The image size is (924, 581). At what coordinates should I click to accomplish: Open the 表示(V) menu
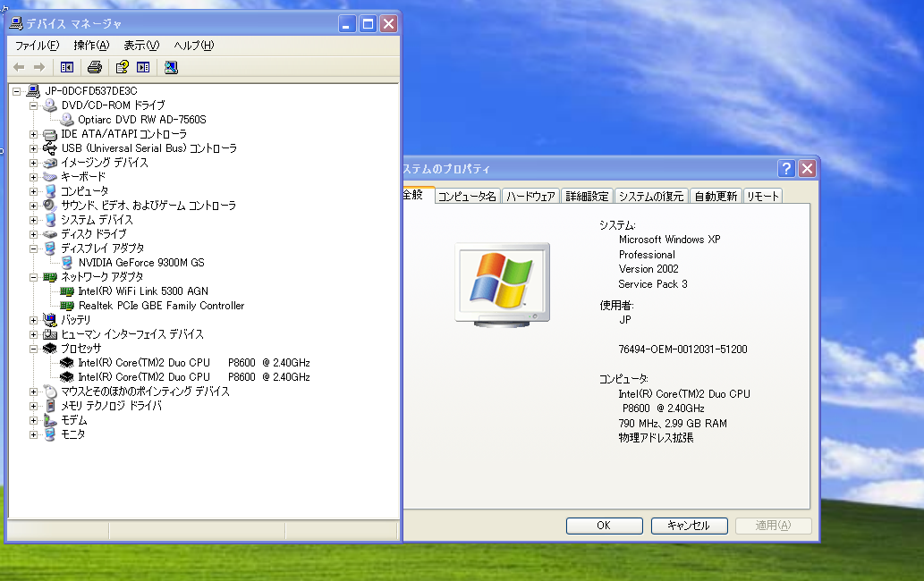[x=141, y=46]
